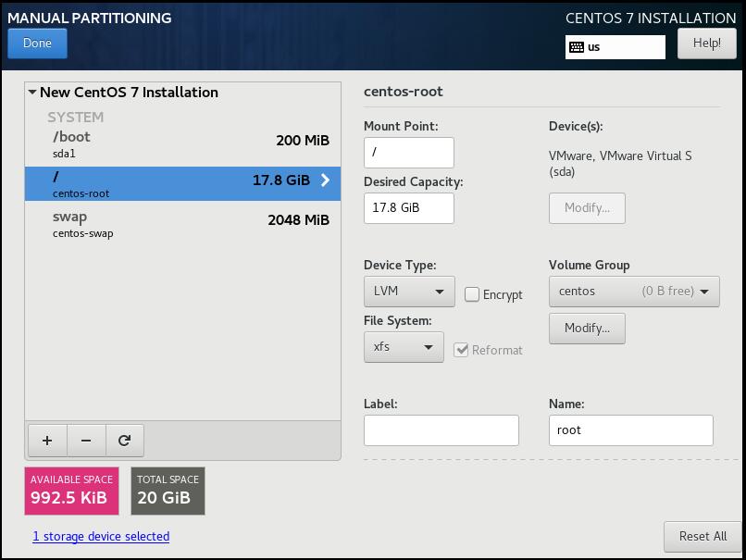This screenshot has height=560, width=746.
Task: Click the Done button
Action: 37,44
